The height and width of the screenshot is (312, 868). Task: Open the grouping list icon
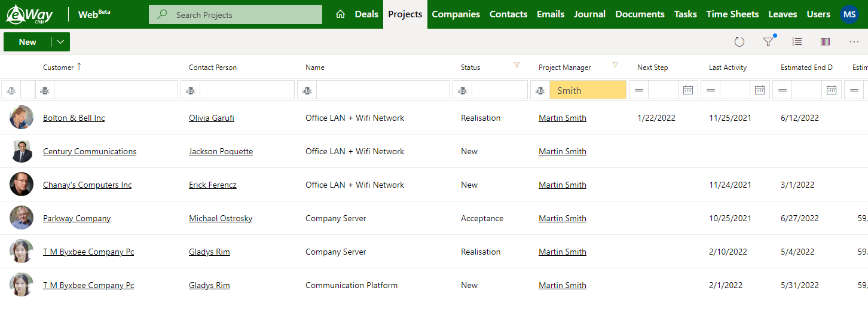797,42
